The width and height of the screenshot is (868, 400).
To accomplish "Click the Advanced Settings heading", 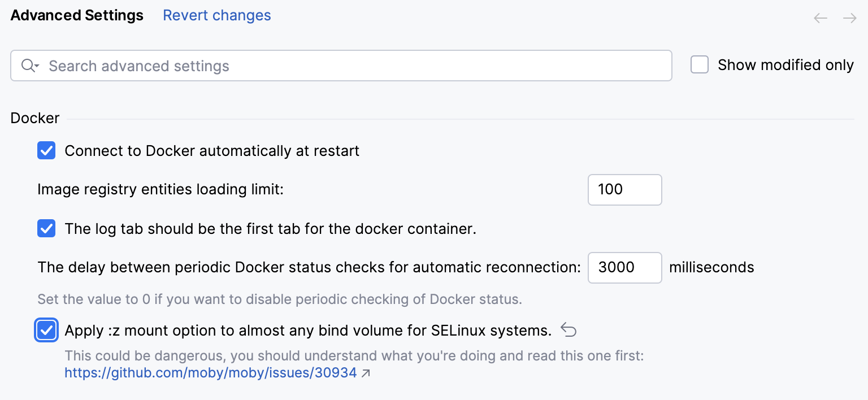I will pos(76,15).
